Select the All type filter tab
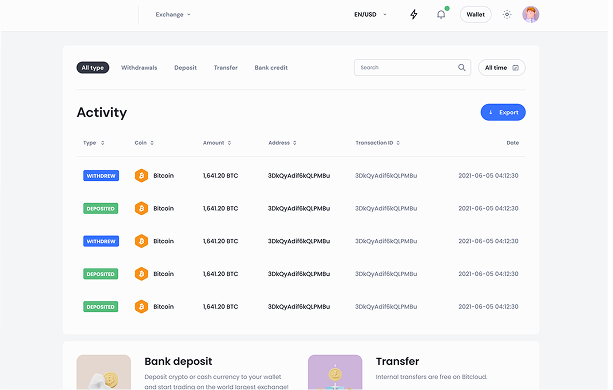 click(x=93, y=68)
